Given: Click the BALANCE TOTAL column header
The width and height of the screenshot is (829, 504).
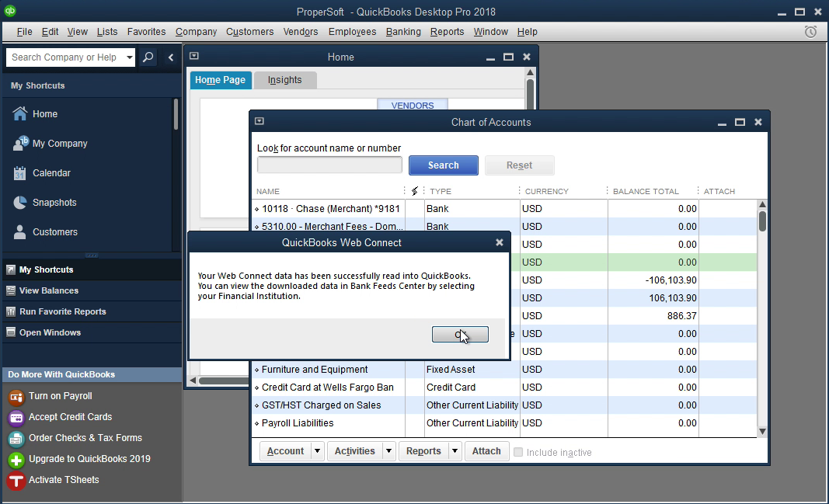Looking at the screenshot, I should (x=646, y=191).
